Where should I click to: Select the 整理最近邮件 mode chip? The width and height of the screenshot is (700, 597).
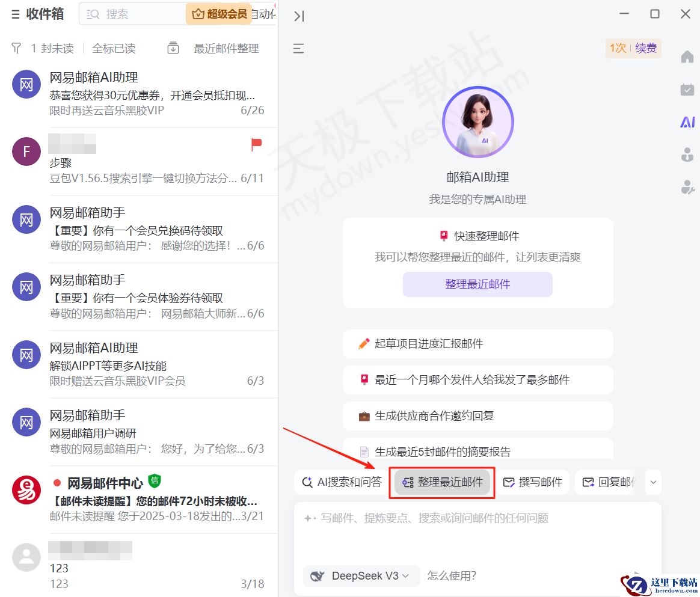point(443,482)
